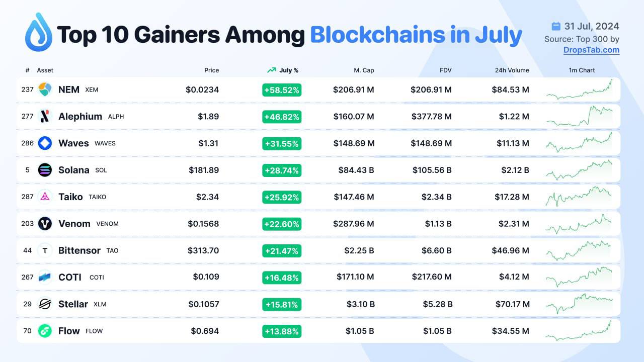Click the DropsTab water drop logo

coord(39,32)
